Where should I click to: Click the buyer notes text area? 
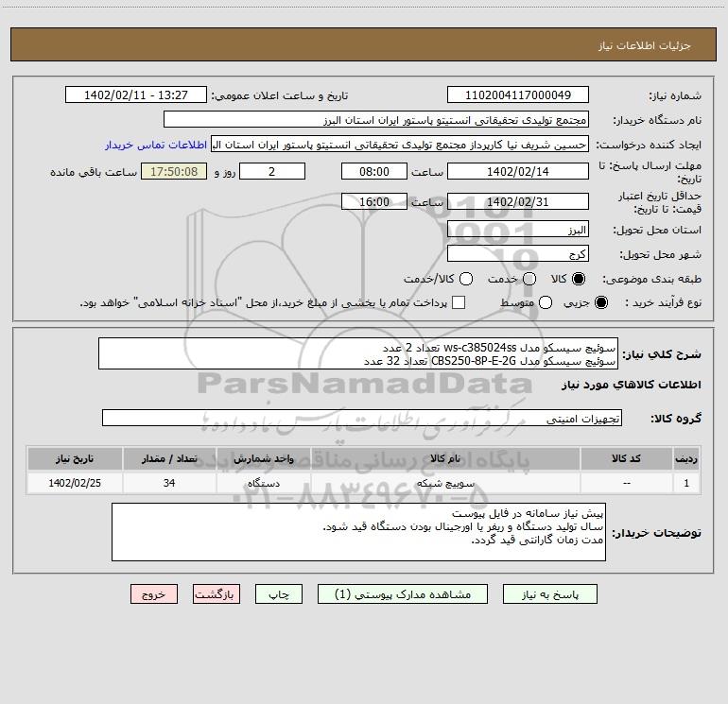(358, 532)
